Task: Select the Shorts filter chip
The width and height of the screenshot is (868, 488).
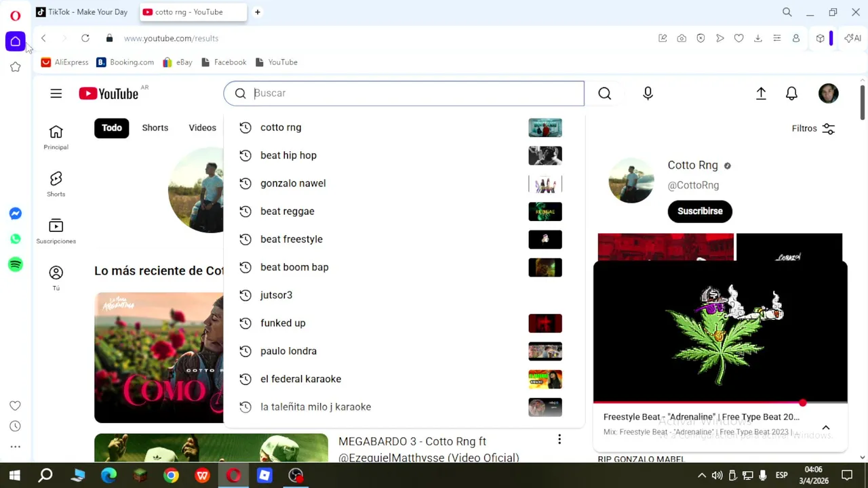Action: pyautogui.click(x=155, y=128)
